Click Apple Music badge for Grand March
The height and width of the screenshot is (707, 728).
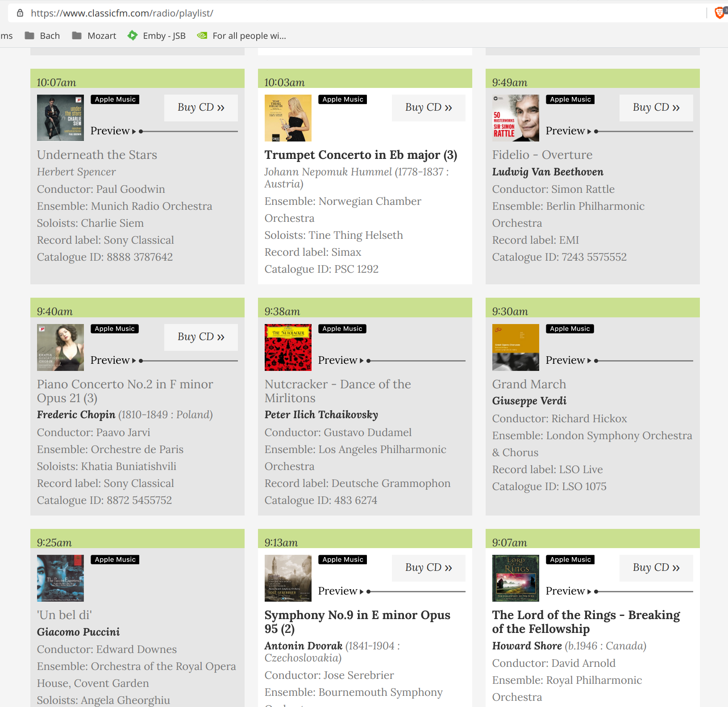pos(570,329)
